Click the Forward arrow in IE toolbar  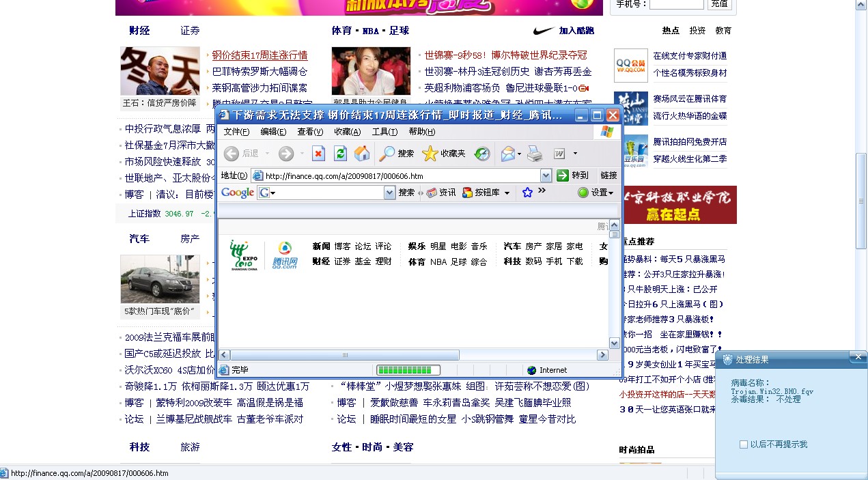(285, 154)
